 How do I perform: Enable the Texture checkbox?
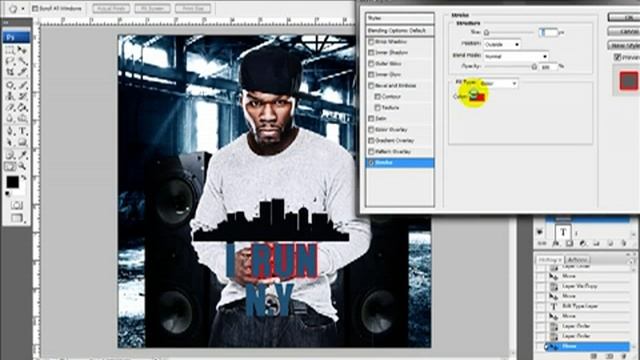tap(378, 108)
